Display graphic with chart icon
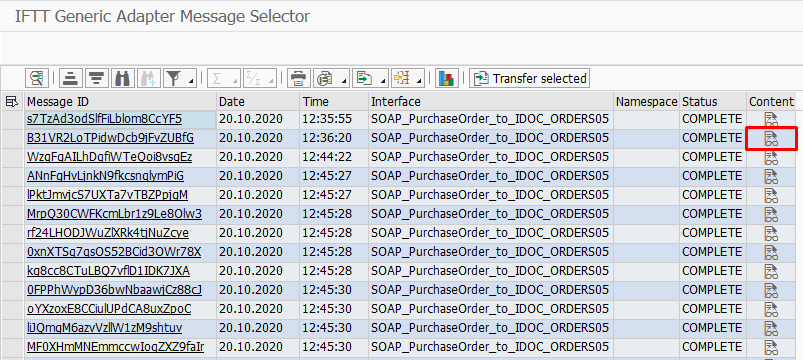The width and height of the screenshot is (803, 360). [447, 78]
